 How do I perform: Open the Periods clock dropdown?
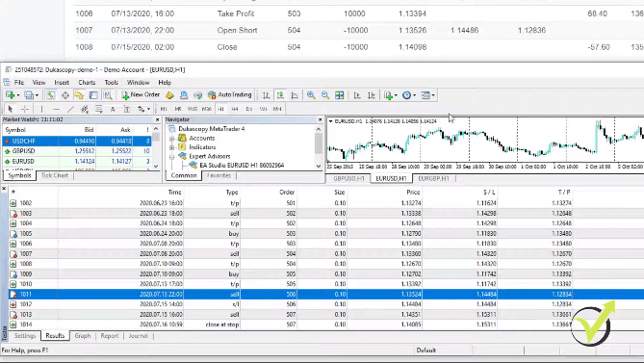[409, 95]
